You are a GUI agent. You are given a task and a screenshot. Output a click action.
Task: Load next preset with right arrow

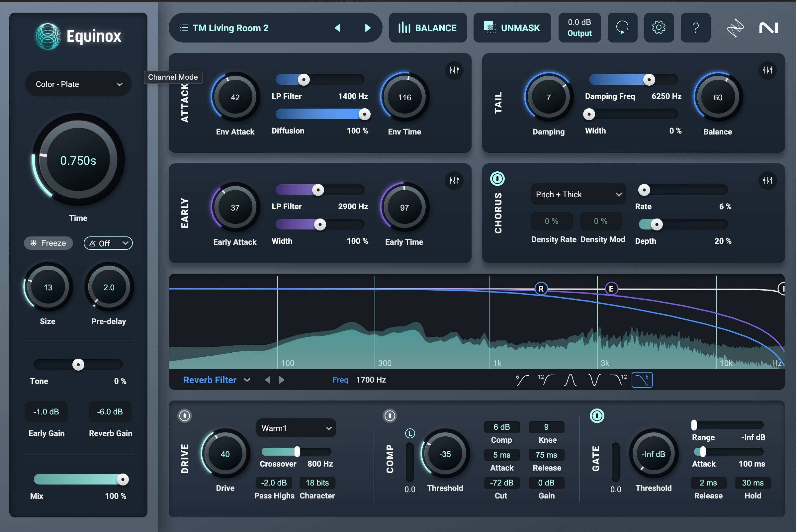tap(368, 28)
